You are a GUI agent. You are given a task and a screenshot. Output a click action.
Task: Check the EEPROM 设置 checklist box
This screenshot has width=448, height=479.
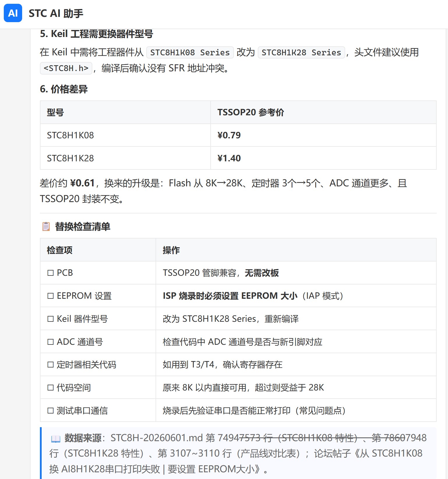click(x=51, y=296)
